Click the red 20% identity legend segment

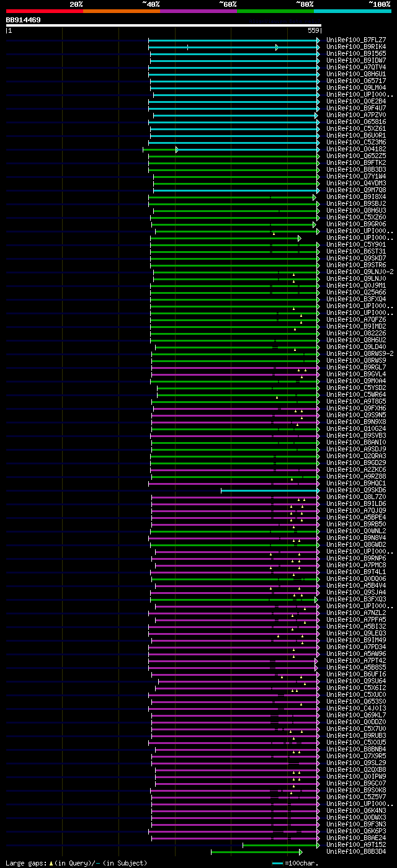(45, 11)
